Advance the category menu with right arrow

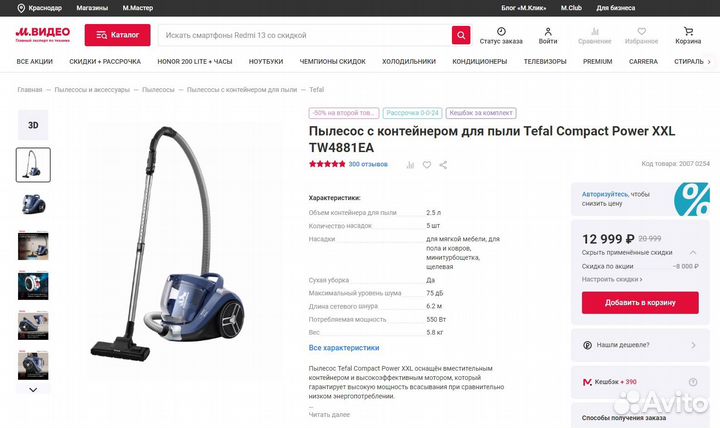[x=709, y=62]
